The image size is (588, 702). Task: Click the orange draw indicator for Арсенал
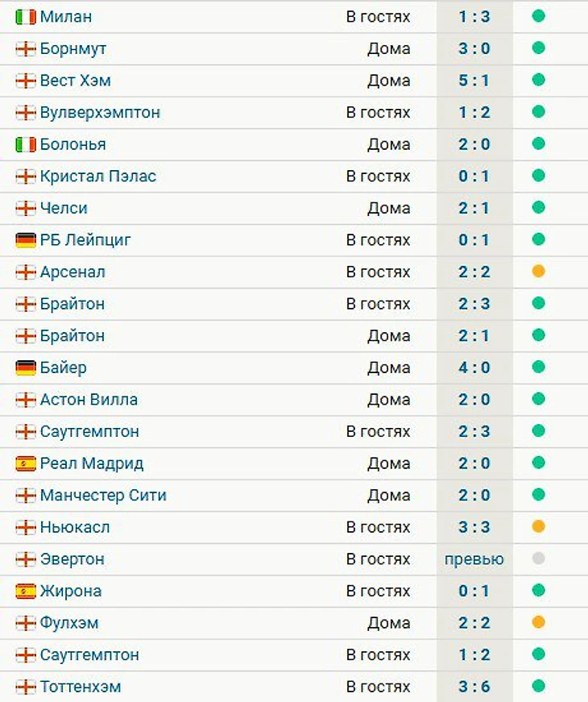click(538, 272)
